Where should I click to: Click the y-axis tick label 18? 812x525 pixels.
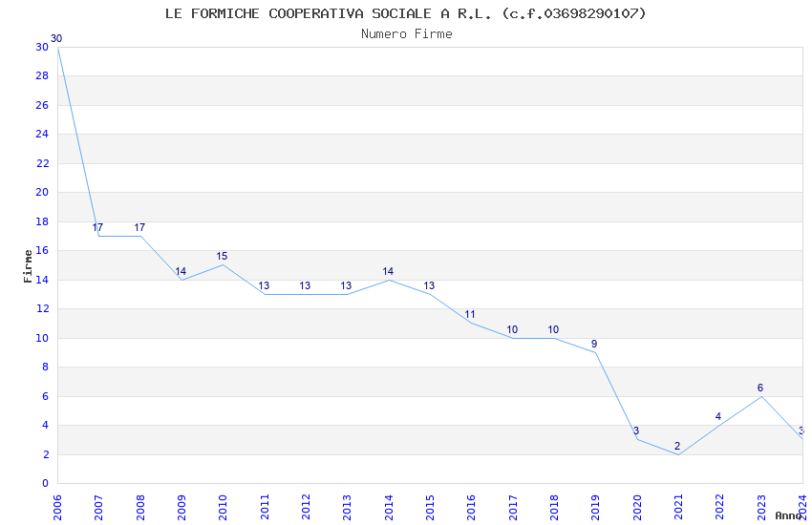click(x=42, y=221)
